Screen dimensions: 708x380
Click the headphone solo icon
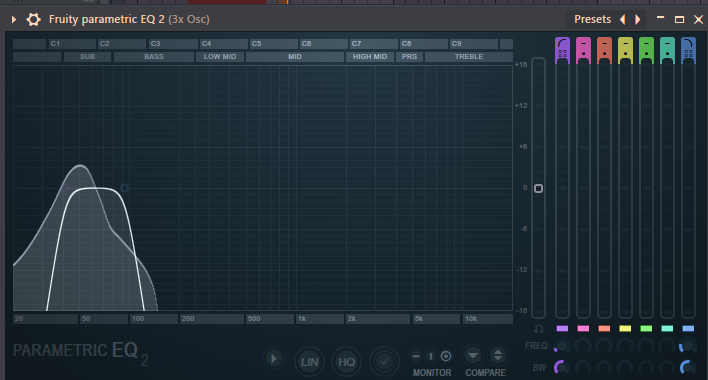click(539, 329)
